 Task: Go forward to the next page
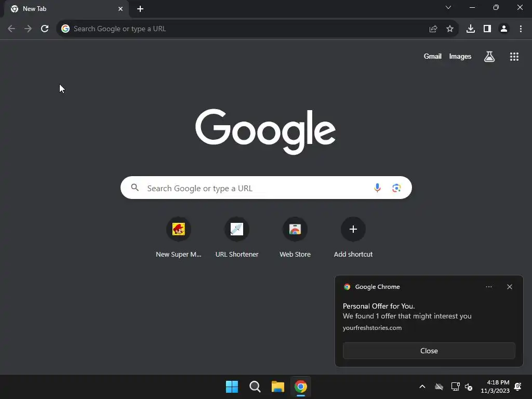pos(28,29)
